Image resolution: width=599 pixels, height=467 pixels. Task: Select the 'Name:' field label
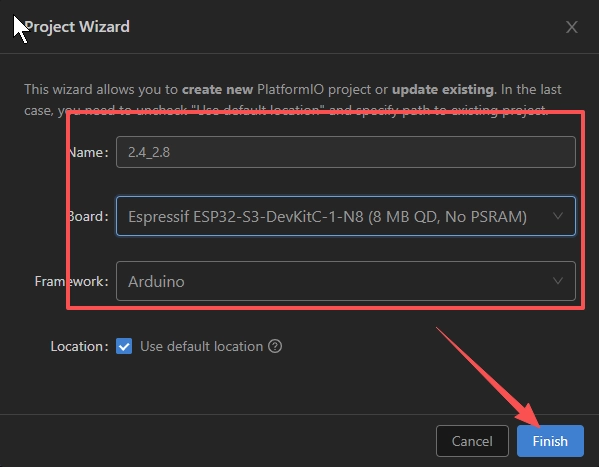(x=88, y=152)
